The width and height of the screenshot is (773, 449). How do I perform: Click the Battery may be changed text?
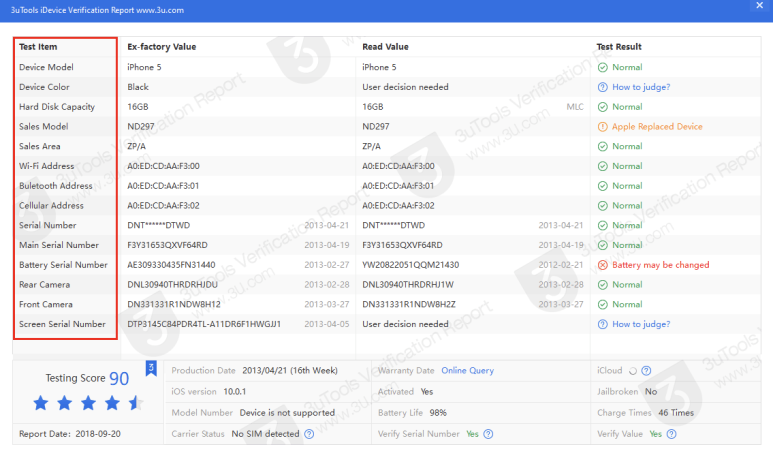pos(660,265)
